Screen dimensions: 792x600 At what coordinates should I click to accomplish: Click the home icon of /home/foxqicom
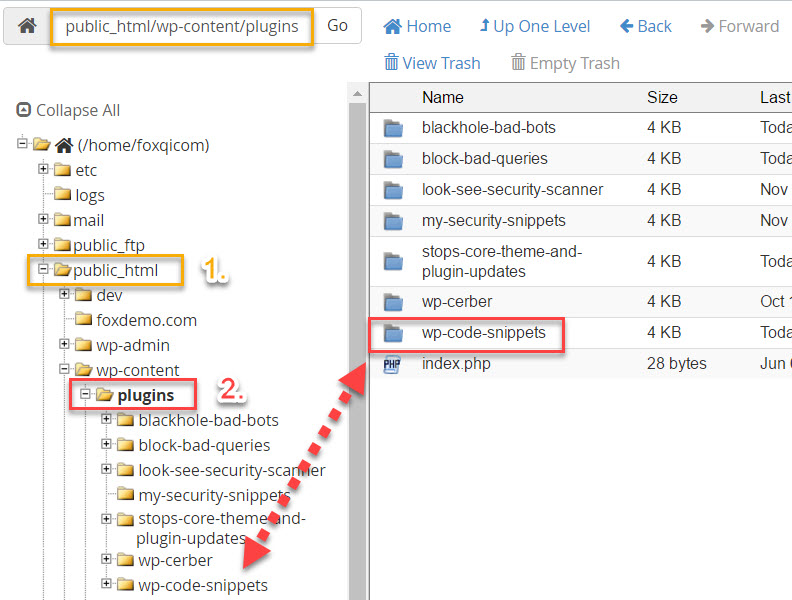tap(64, 145)
